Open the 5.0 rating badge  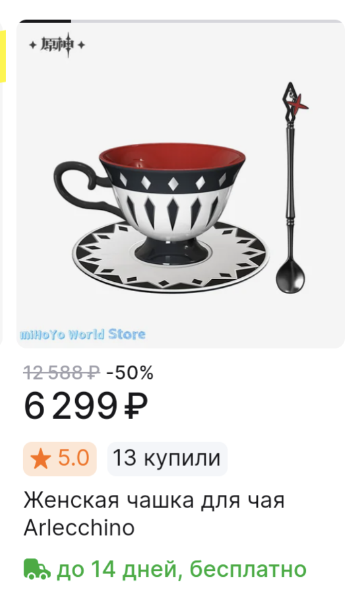tap(60, 459)
